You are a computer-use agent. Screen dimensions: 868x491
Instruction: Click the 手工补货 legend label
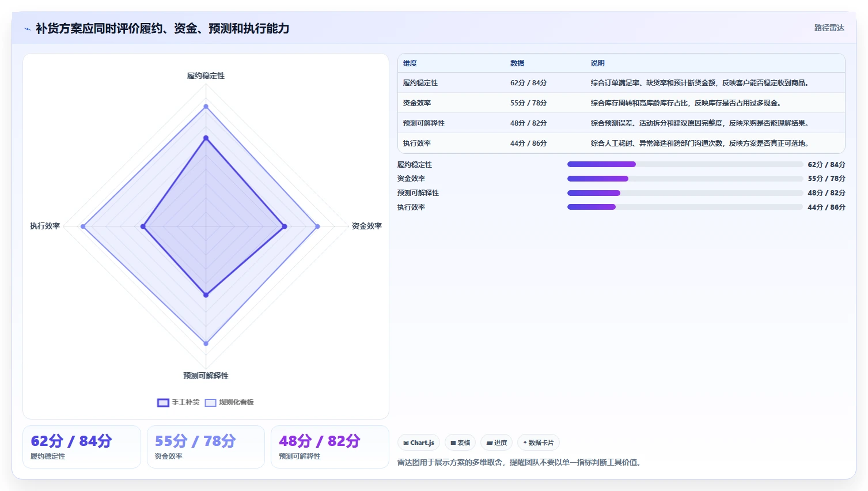point(185,402)
